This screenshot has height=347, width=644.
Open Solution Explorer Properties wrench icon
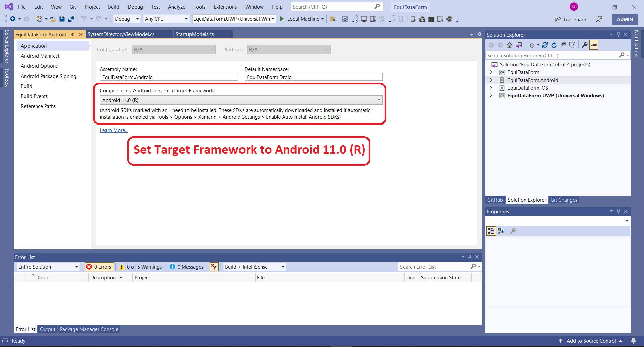(585, 45)
